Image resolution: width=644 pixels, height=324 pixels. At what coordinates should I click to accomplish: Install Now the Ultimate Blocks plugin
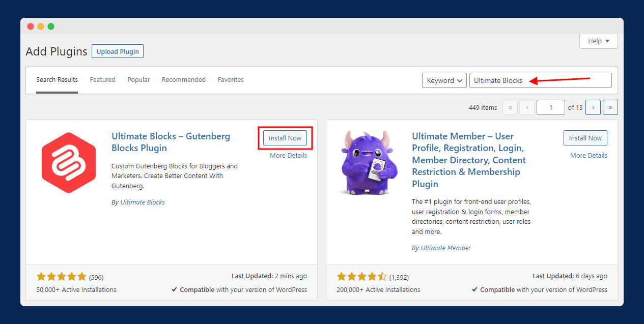point(285,138)
